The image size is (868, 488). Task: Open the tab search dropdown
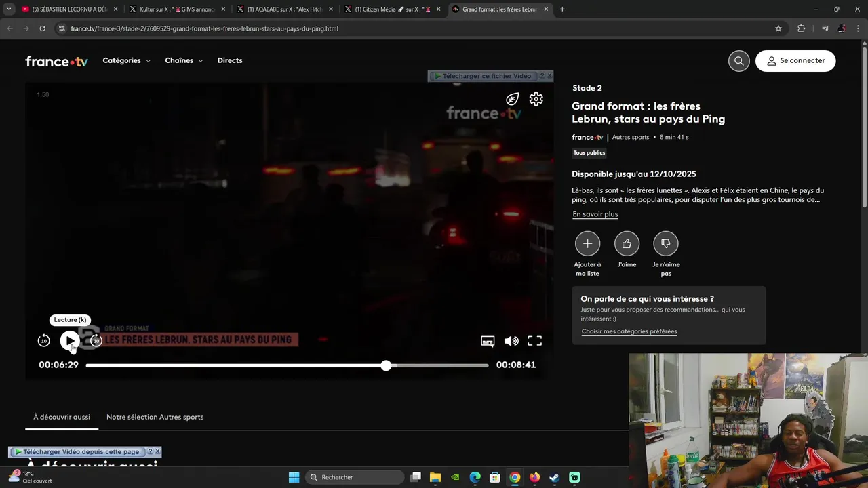(x=8, y=9)
